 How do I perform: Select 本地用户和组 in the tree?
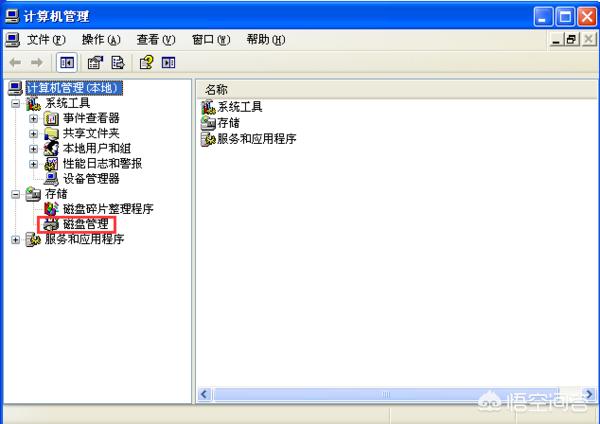tap(97, 148)
